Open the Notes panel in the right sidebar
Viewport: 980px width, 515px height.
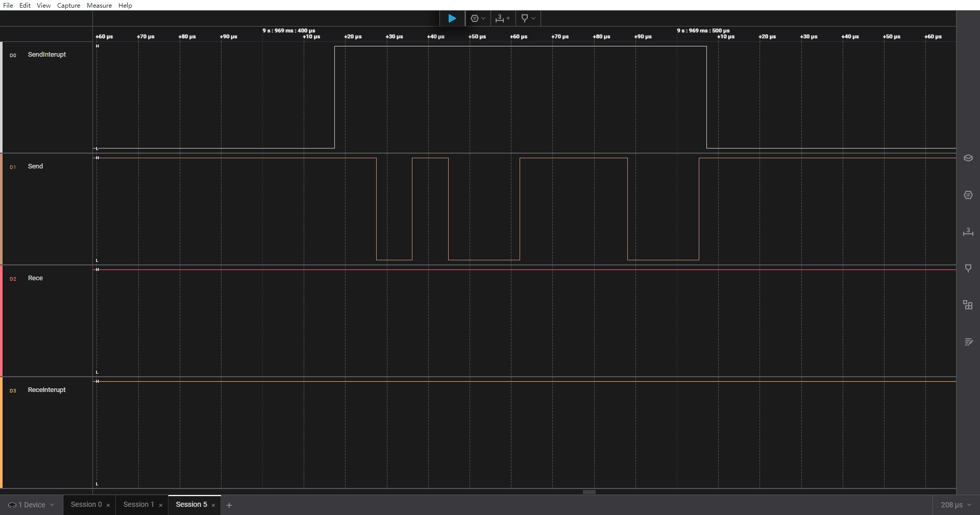(x=968, y=342)
